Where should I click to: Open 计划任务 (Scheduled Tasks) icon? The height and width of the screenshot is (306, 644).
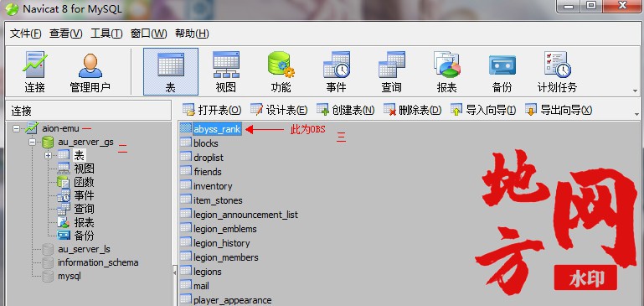pyautogui.click(x=558, y=71)
